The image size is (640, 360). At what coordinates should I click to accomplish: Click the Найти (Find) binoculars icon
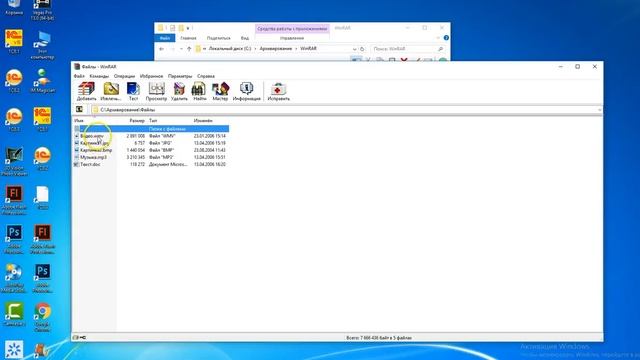(200, 91)
